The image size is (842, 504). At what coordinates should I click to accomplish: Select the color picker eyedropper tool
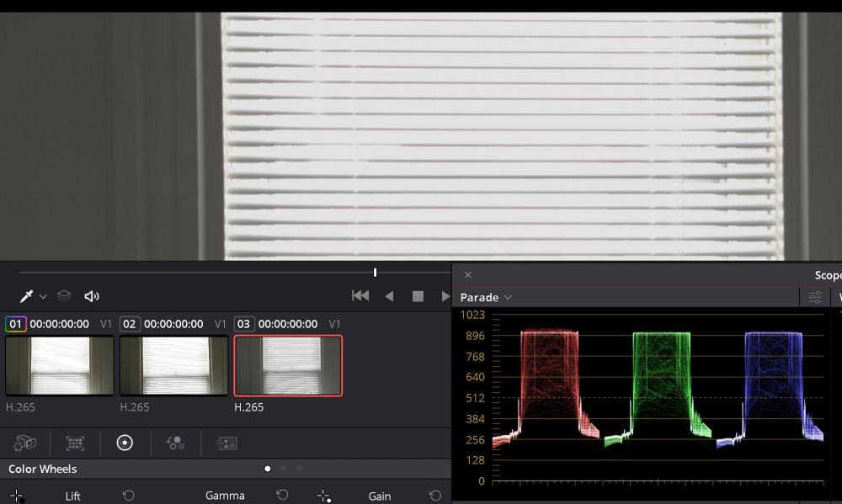point(26,295)
